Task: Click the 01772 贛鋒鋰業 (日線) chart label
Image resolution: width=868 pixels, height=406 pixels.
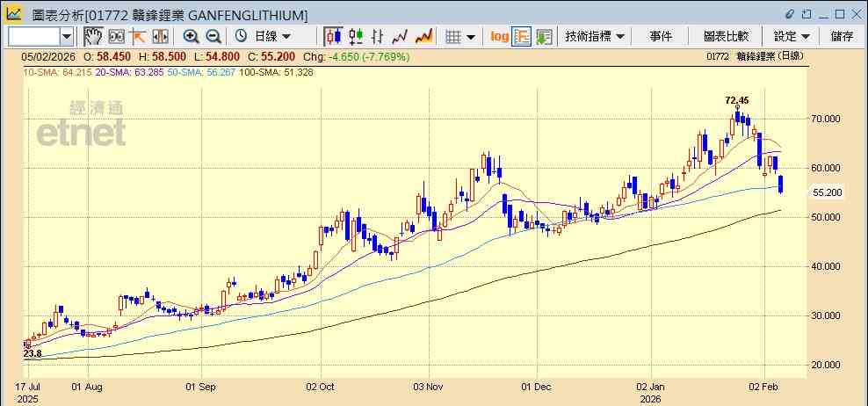Action: pyautogui.click(x=755, y=56)
